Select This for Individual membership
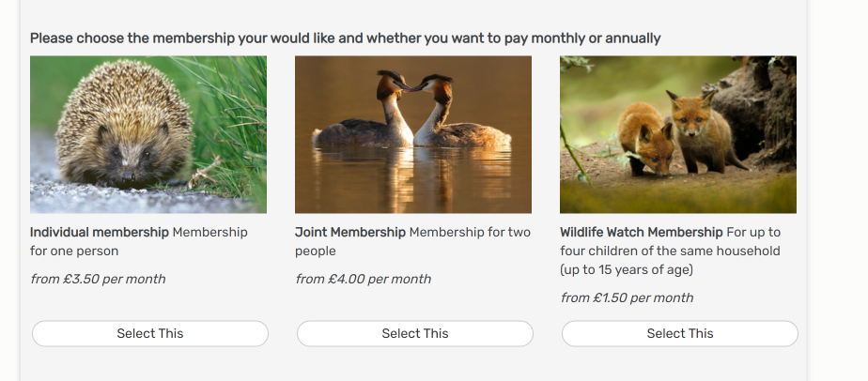The height and width of the screenshot is (381, 868). point(150,333)
